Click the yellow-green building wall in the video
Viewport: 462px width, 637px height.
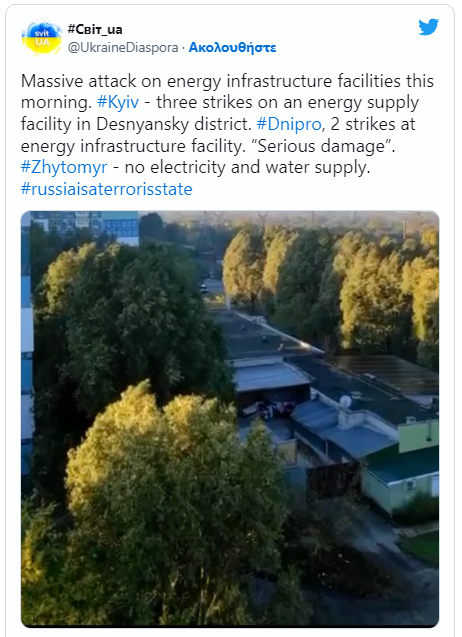pos(418,437)
